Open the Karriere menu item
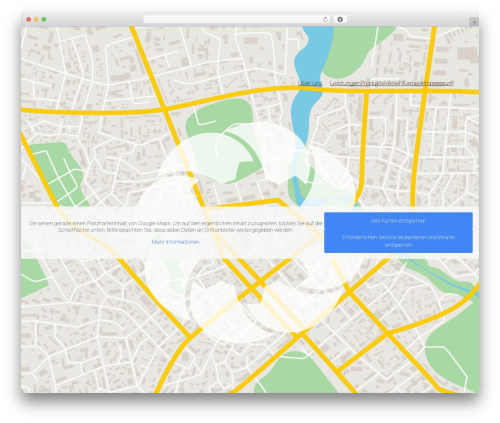Image resolution: width=500 pixels, height=423 pixels. [412, 83]
